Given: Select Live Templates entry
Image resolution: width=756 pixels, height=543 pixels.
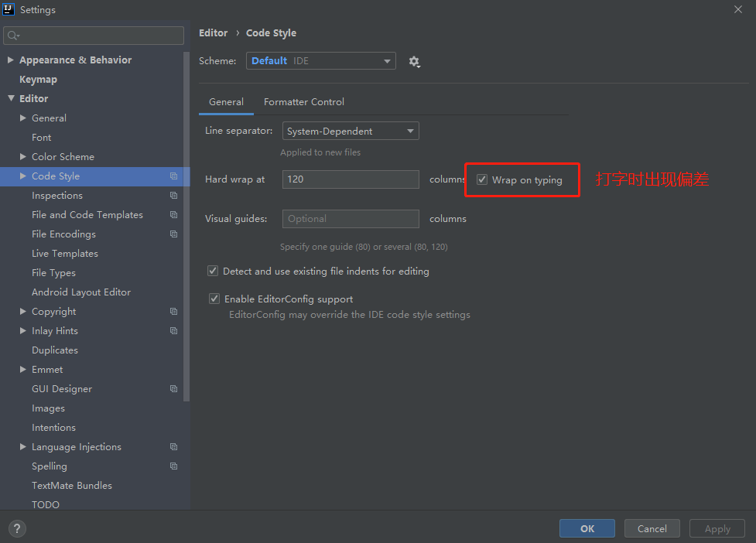Looking at the screenshot, I should pyautogui.click(x=64, y=254).
